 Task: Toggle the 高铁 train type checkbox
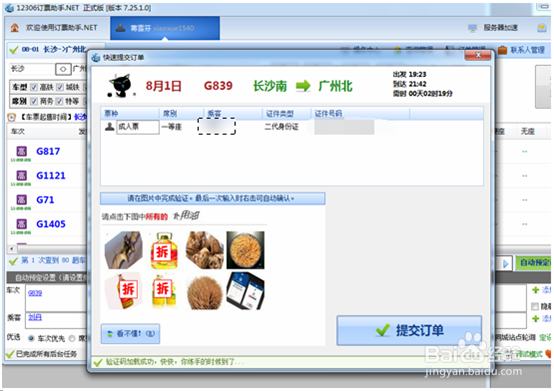(34, 87)
